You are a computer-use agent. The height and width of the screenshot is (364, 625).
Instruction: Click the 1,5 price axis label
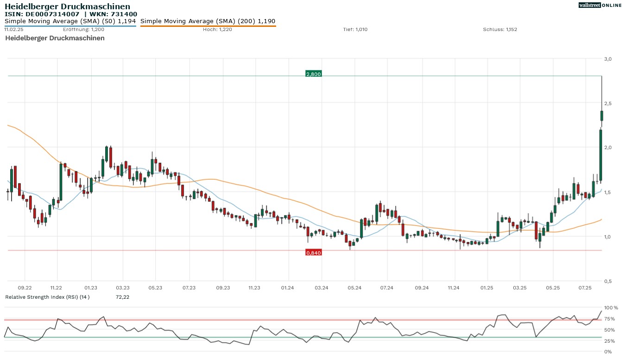pos(608,192)
